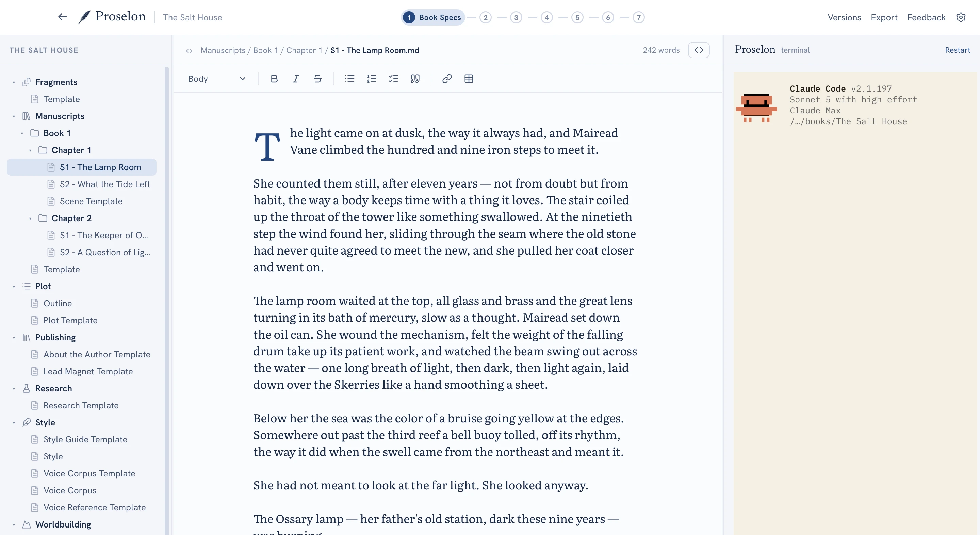Apply strikethrough formatting

click(x=318, y=79)
